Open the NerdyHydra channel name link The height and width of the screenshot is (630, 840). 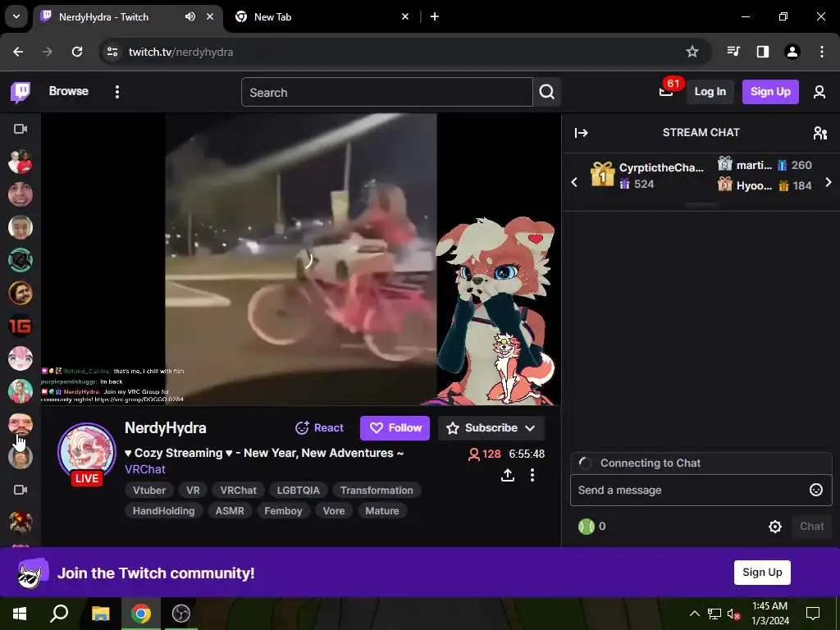point(165,427)
